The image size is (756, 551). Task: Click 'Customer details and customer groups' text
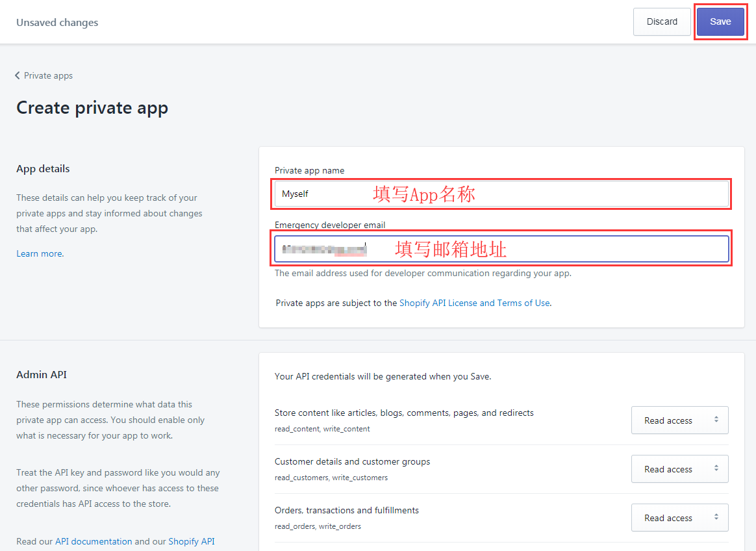(x=353, y=462)
